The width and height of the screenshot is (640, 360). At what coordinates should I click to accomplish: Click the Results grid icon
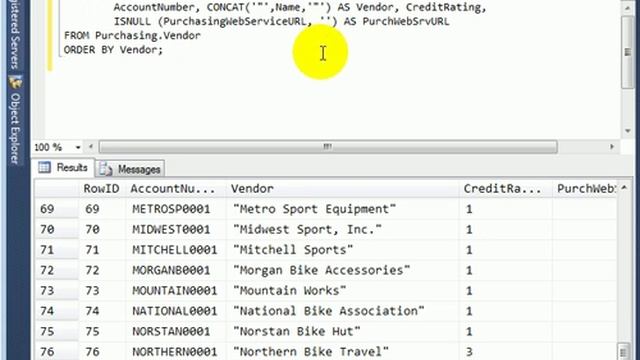click(x=44, y=167)
